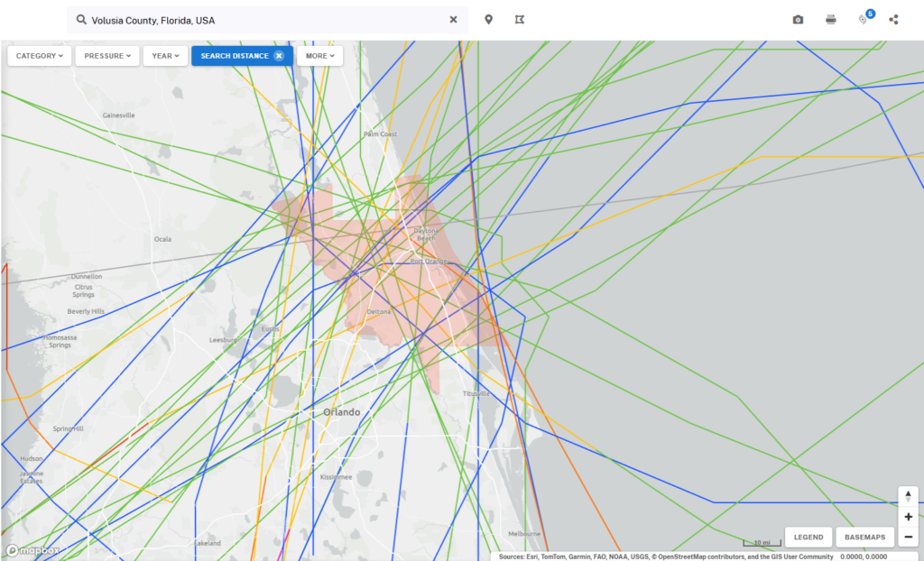The width and height of the screenshot is (924, 561).
Task: Zoom in with the plus button
Action: tap(908, 517)
